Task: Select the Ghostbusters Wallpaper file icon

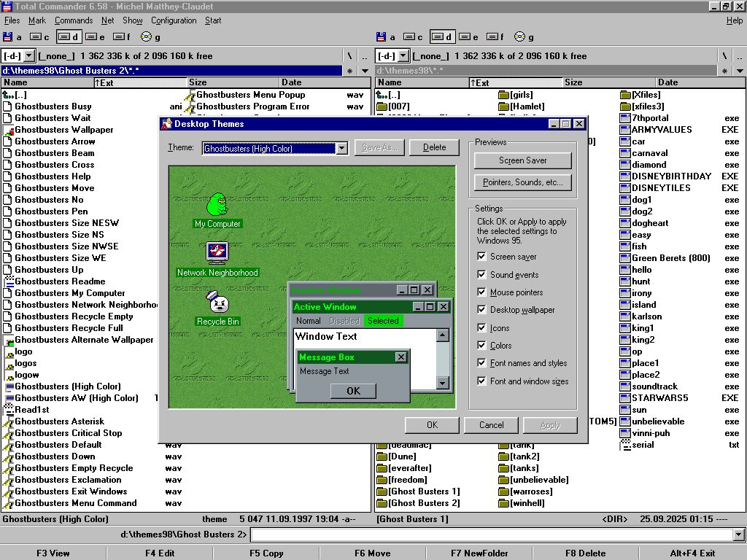Action: 8,130
